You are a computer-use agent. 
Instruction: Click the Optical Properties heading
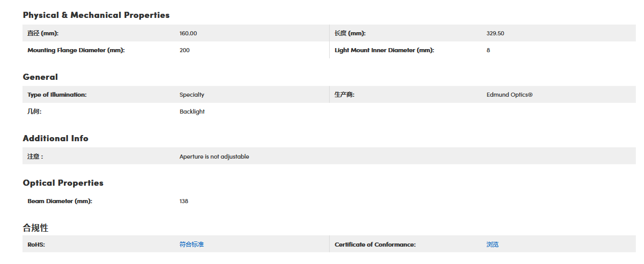point(63,183)
